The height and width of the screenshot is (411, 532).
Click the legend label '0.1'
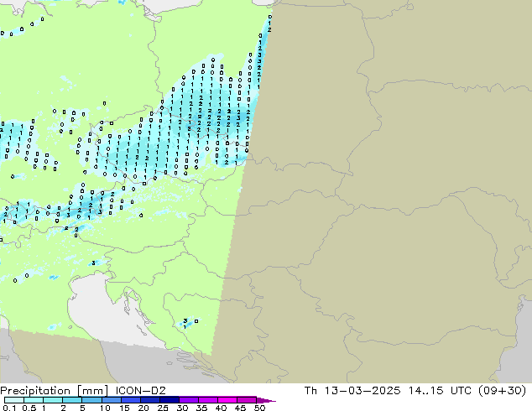click(9, 408)
